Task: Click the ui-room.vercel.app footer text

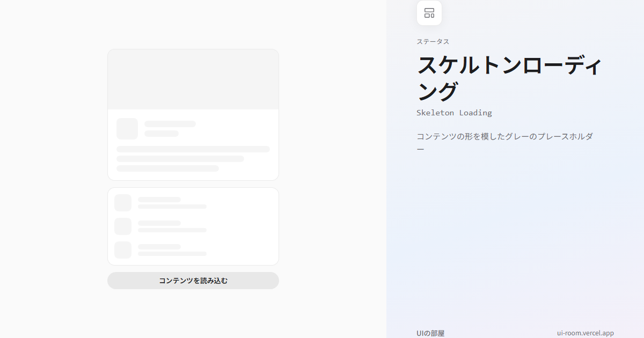Action: click(x=586, y=333)
